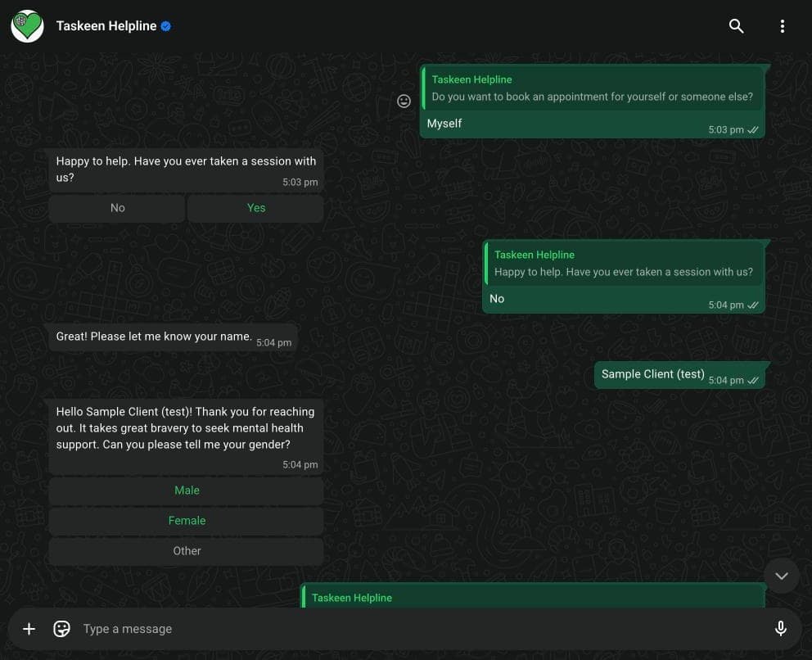The image size is (812, 660).
Task: React with the emoji icon beside Myself message
Action: [404, 101]
